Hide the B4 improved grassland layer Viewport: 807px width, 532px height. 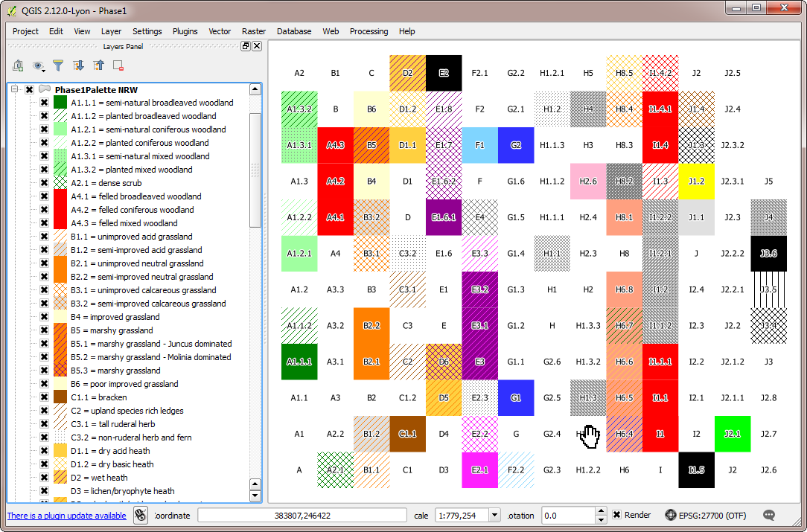(44, 317)
